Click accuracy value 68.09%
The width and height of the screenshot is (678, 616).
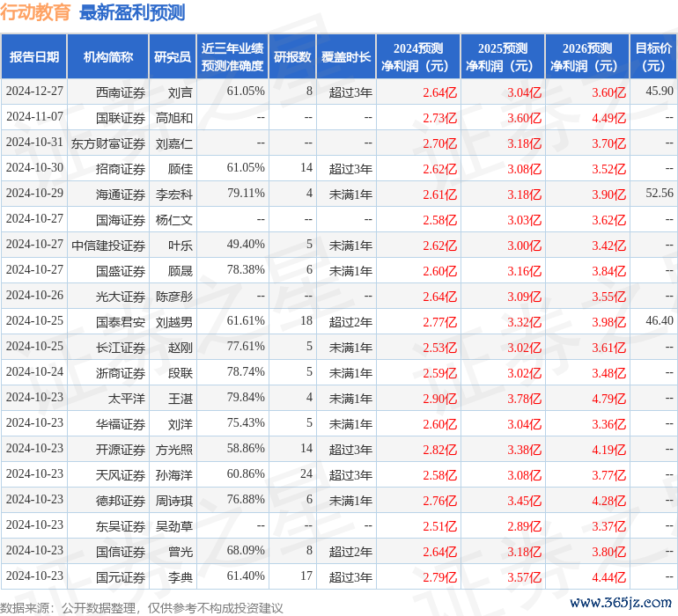point(246,550)
